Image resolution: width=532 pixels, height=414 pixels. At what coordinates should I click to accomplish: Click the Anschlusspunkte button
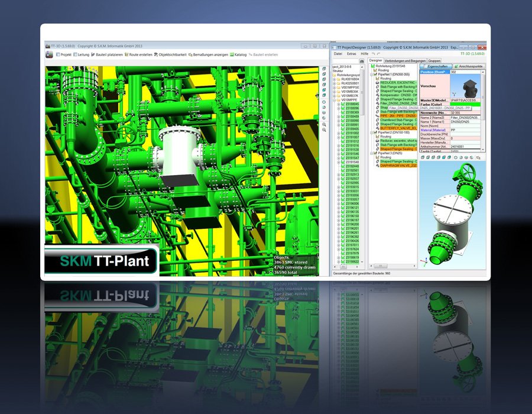(x=469, y=66)
